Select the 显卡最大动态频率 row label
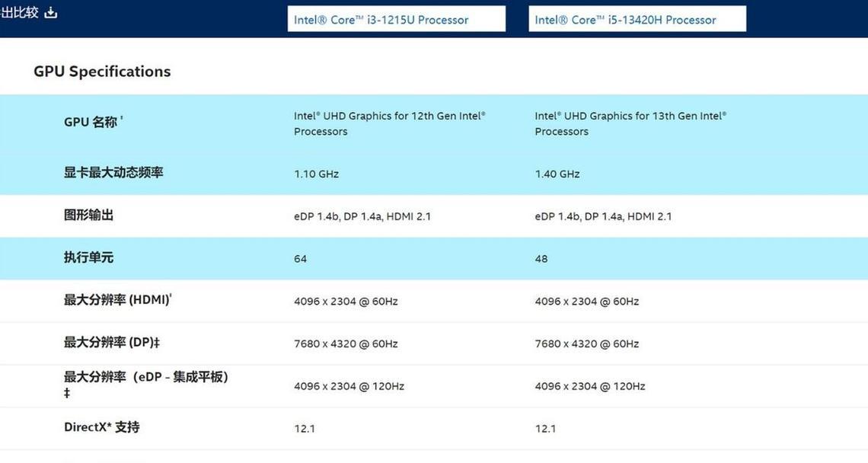This screenshot has width=868, height=463. click(x=113, y=172)
